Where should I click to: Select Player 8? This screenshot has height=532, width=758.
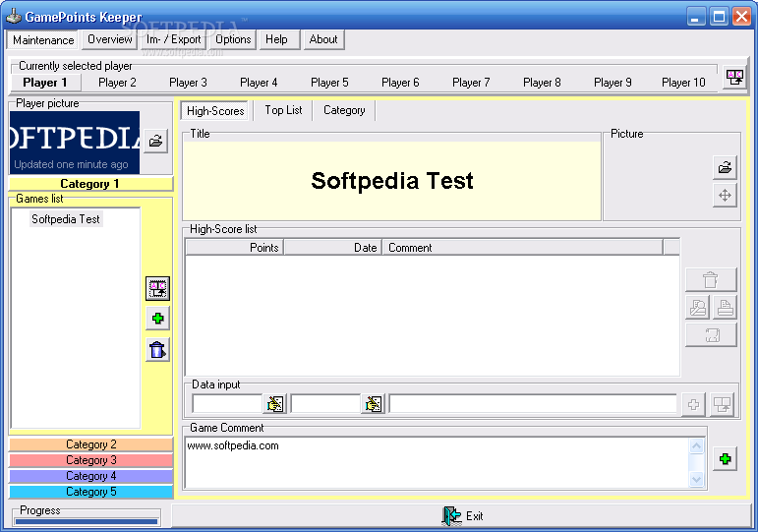click(x=542, y=83)
